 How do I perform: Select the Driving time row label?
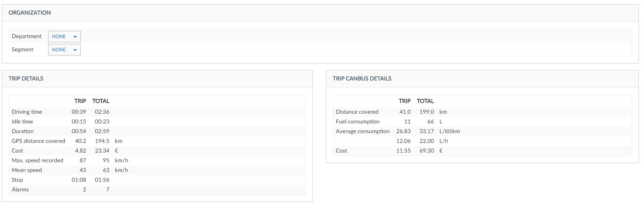click(27, 112)
